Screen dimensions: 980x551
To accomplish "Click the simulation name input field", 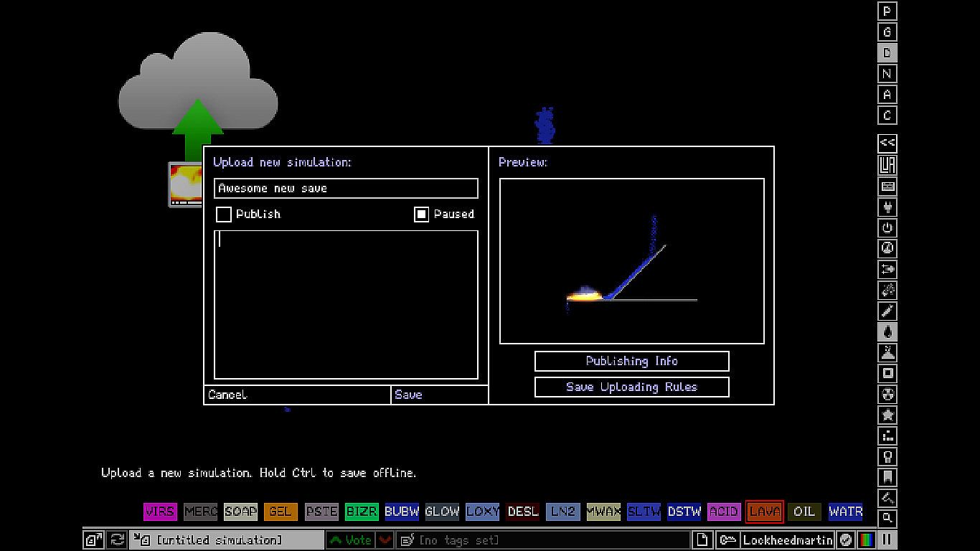I will 346,188.
